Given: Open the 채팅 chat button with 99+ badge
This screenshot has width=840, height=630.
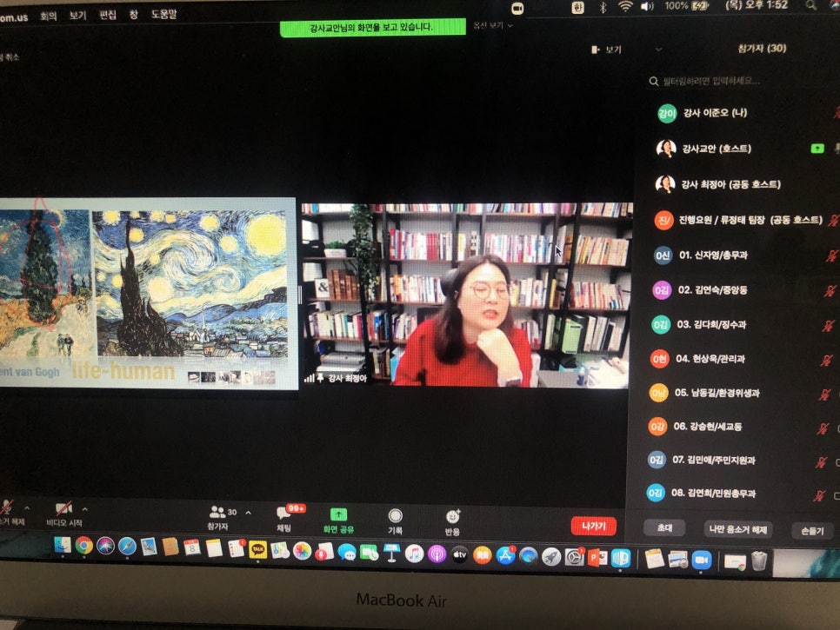Looking at the screenshot, I should pos(284,514).
